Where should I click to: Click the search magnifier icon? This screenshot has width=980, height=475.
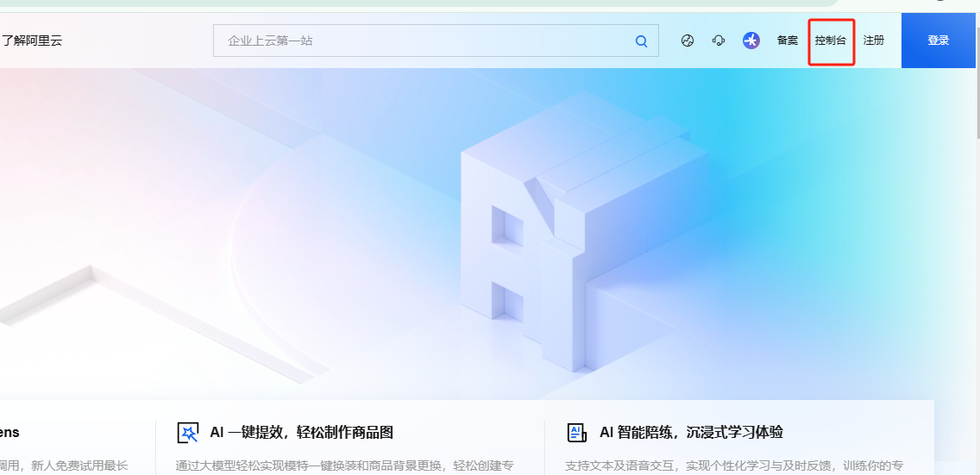pyautogui.click(x=641, y=41)
